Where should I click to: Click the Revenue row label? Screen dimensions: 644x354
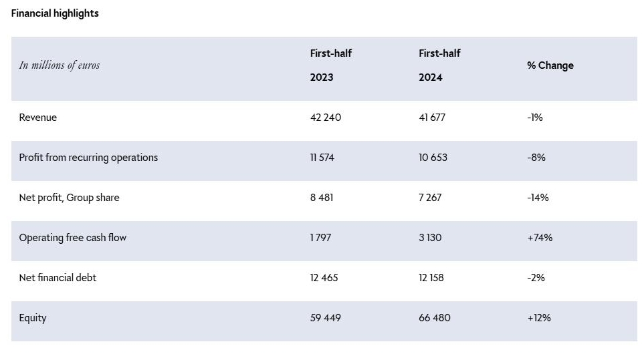pyautogui.click(x=38, y=118)
